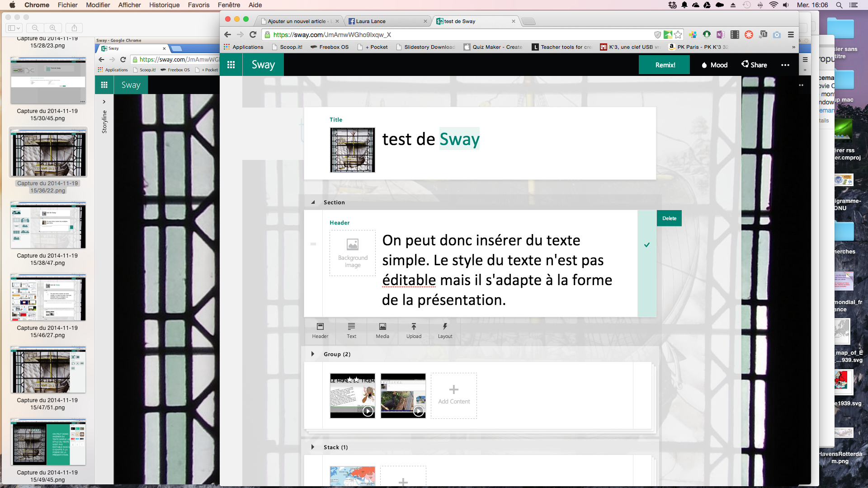Screen dimensions: 868x488
Task: Select Capture du 2014-11-19 15/47/51.png thumbnail
Action: click(x=48, y=370)
